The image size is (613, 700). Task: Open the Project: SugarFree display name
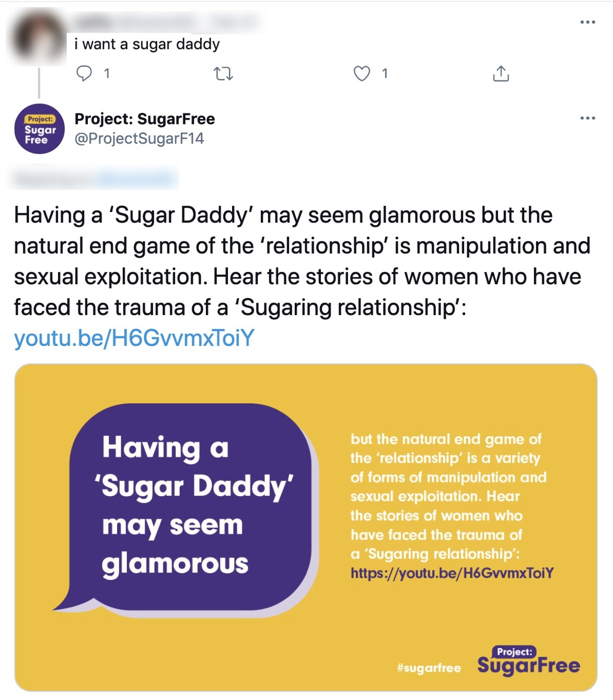tap(145, 119)
